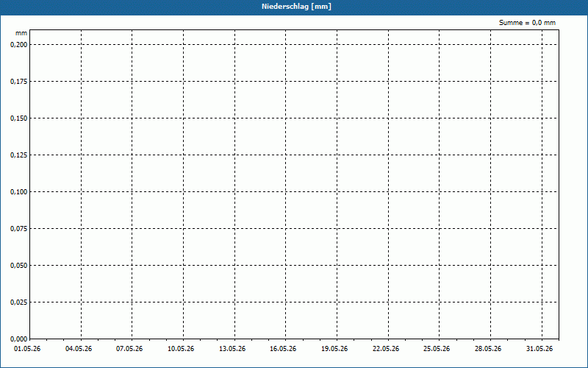
Task: Click the 16.05.26 date label
Action: [283, 349]
